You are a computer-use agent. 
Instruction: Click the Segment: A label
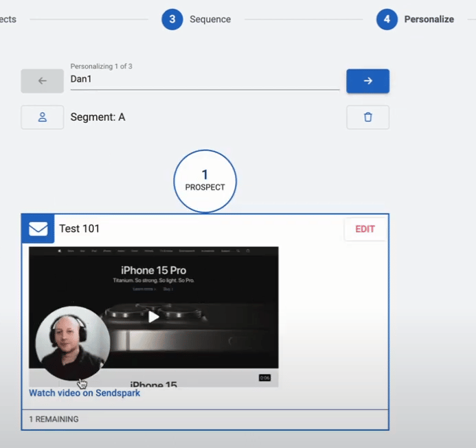(98, 117)
